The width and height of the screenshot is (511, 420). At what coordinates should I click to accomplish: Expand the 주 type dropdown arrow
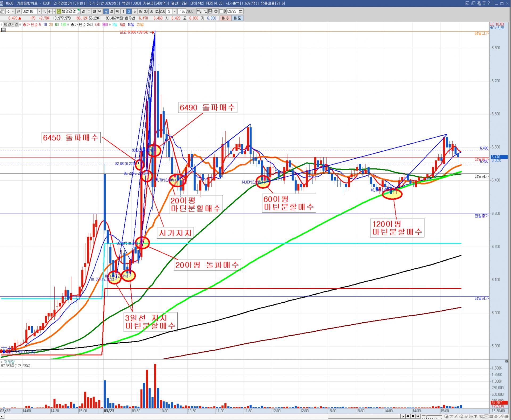click(13, 11)
